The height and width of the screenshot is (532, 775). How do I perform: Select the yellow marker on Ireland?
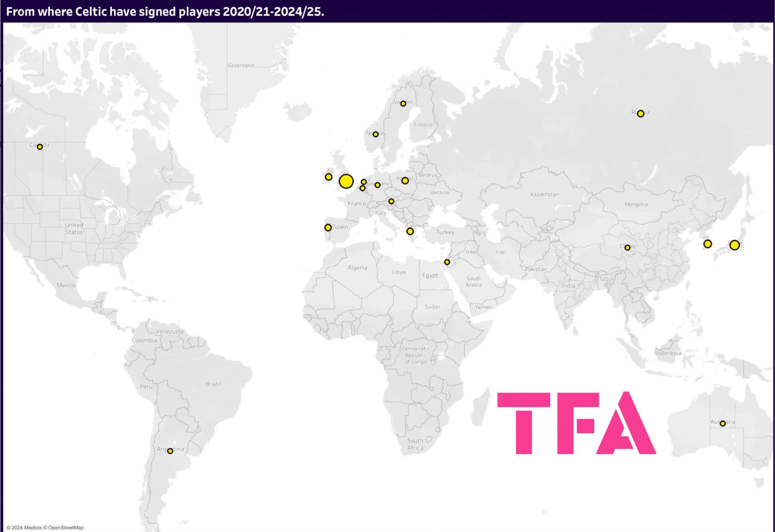pos(328,177)
